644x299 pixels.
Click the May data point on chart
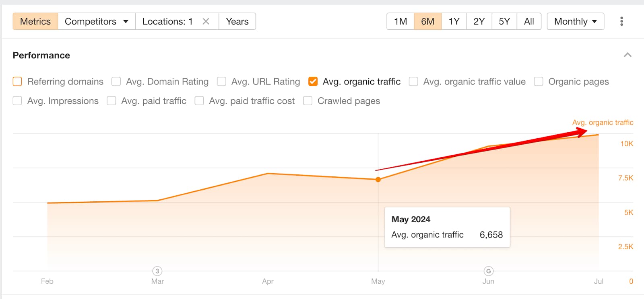(378, 180)
